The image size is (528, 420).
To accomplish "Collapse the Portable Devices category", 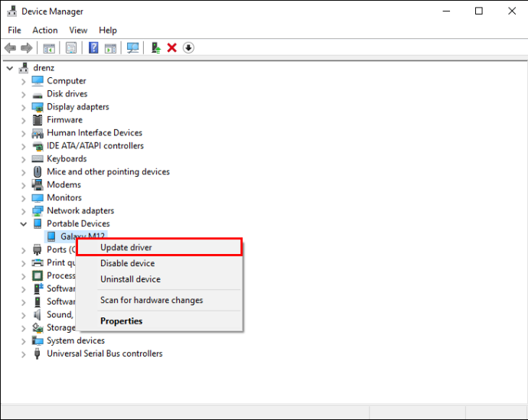I will point(23,224).
